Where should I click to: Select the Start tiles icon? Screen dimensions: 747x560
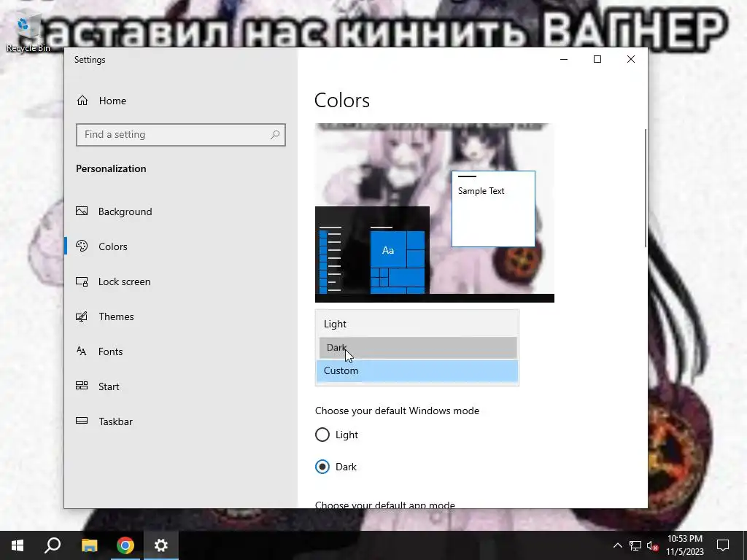[x=82, y=386]
